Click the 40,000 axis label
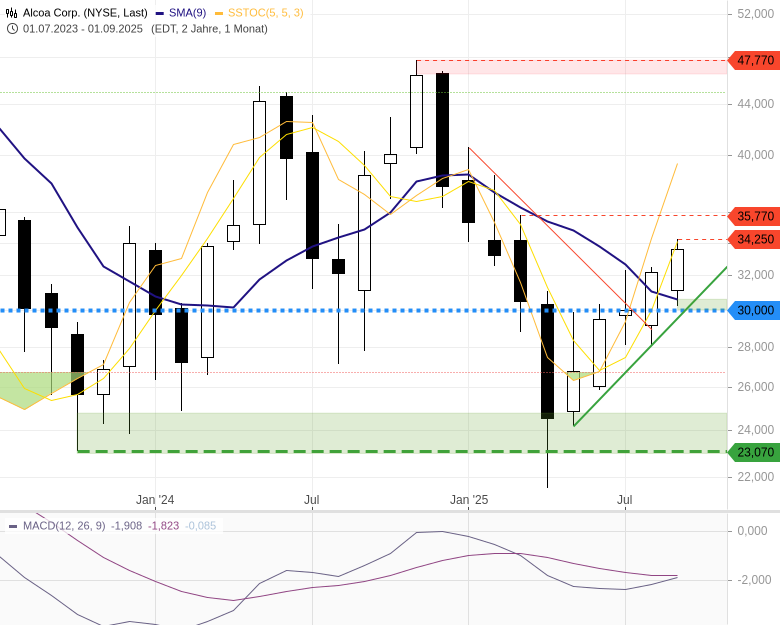This screenshot has width=780, height=625. point(756,155)
